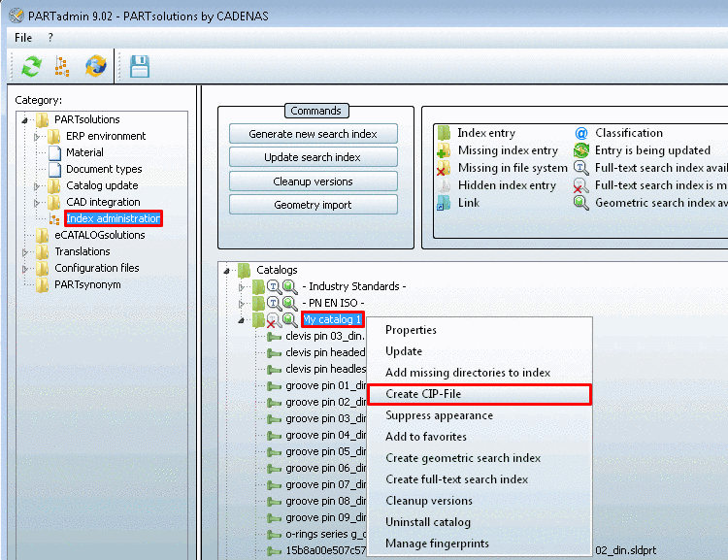Select Index administration in category tree
This screenshot has width=728, height=560.
[114, 218]
